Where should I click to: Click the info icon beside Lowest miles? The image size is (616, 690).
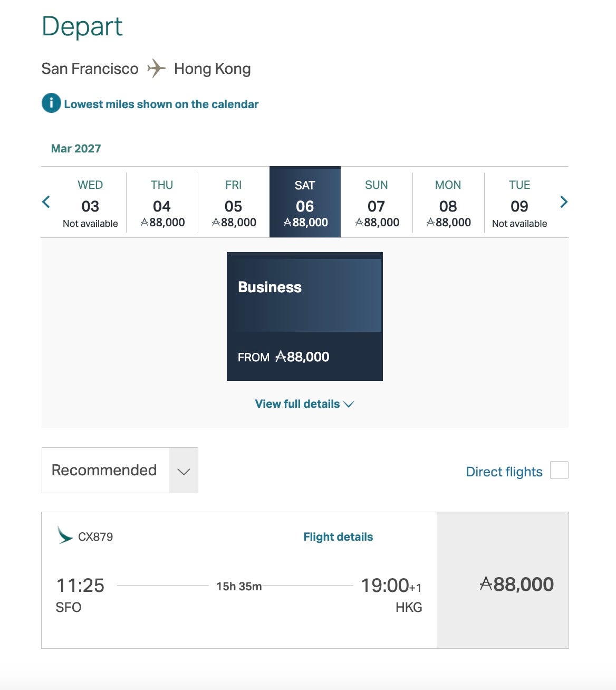[x=51, y=103]
